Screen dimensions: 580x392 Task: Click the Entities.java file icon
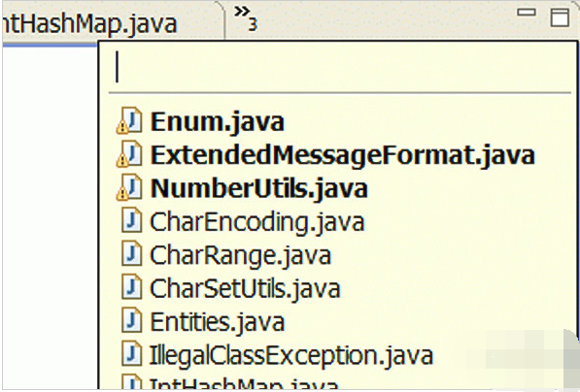(x=132, y=320)
